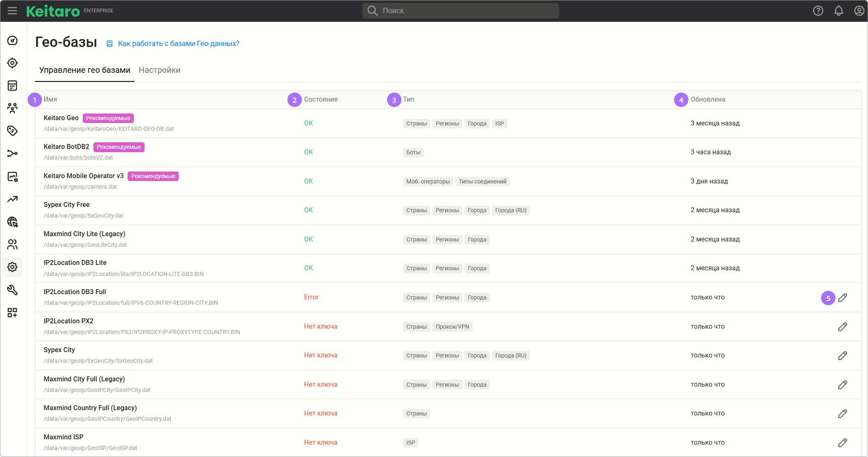Click the Обновлена column header
Viewport: 868px width, 457px height.
[708, 100]
